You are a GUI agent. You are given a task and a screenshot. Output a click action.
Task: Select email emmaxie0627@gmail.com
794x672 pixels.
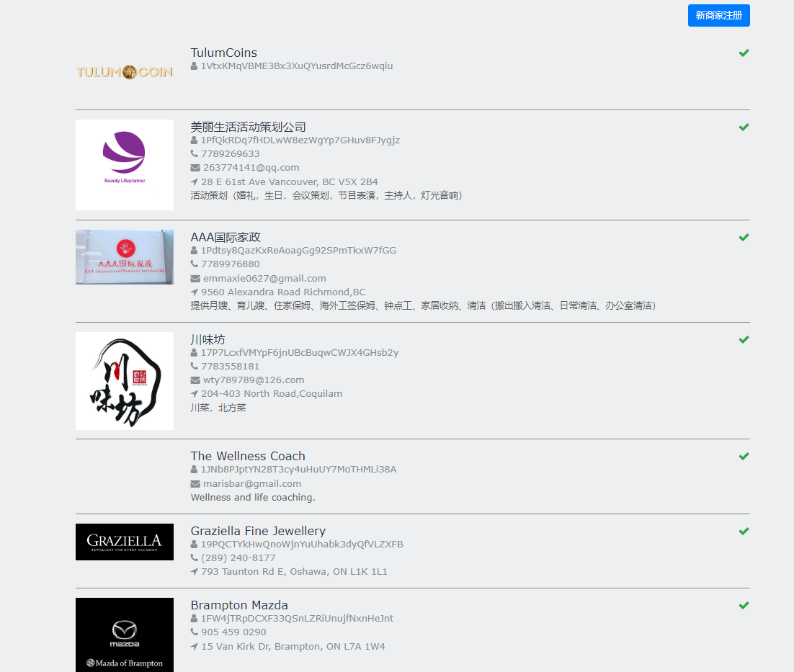[264, 278]
